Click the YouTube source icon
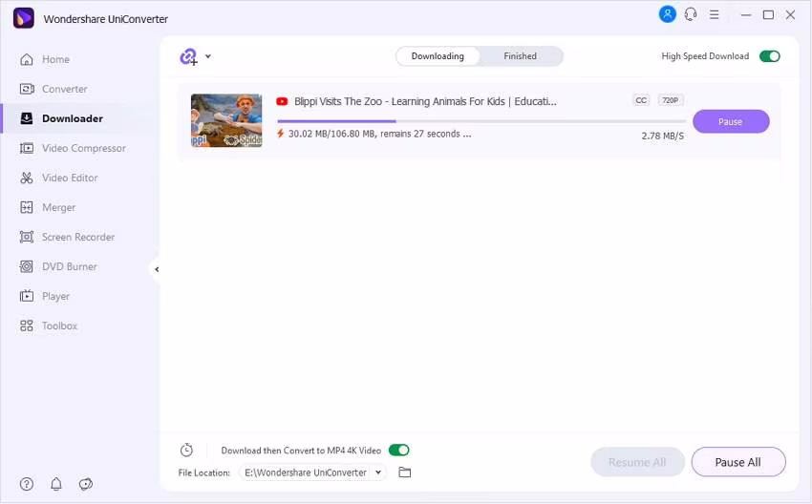The width and height of the screenshot is (812, 504). (x=282, y=101)
